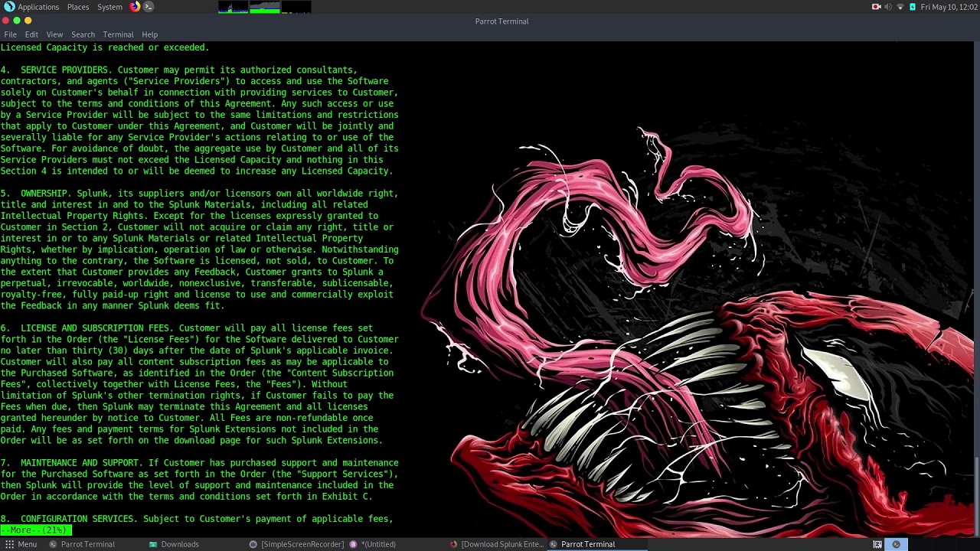
Task: Open the File menu in terminal
Action: pos(10,34)
